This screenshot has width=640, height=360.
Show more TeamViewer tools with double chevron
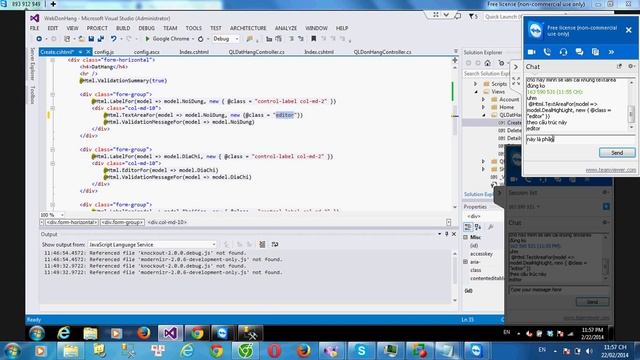pos(611,52)
